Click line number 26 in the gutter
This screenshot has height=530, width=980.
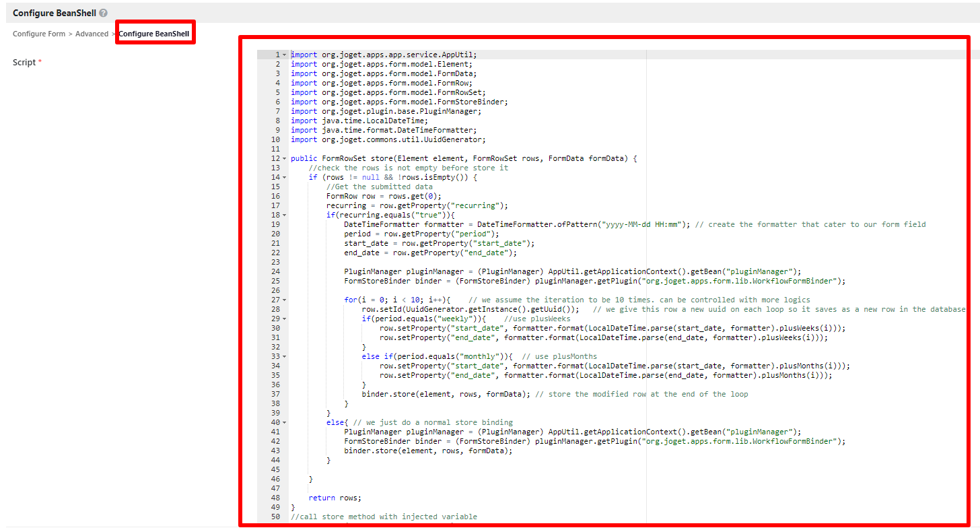[x=275, y=290]
